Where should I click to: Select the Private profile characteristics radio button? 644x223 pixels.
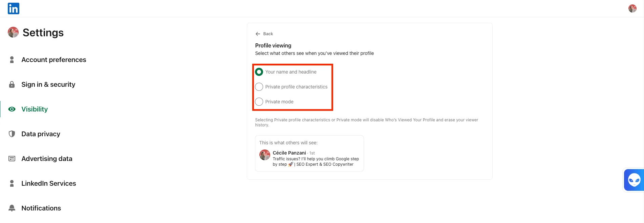pos(259,87)
